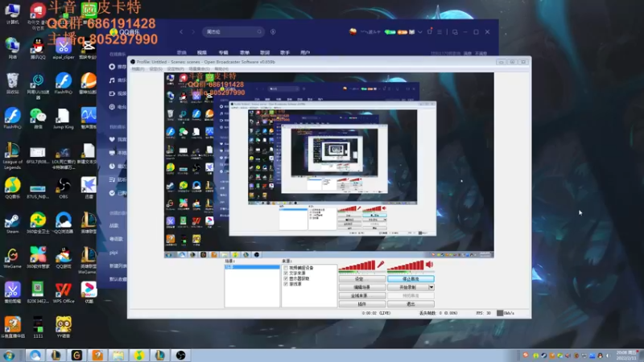Click the 插件 plugins button in OBS

(x=361, y=304)
